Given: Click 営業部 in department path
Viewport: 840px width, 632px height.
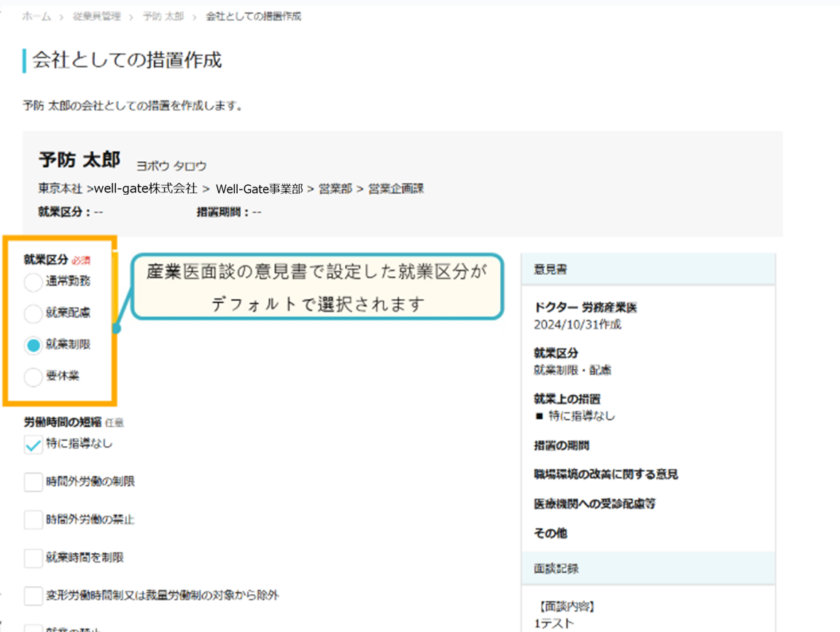Looking at the screenshot, I should [335, 189].
